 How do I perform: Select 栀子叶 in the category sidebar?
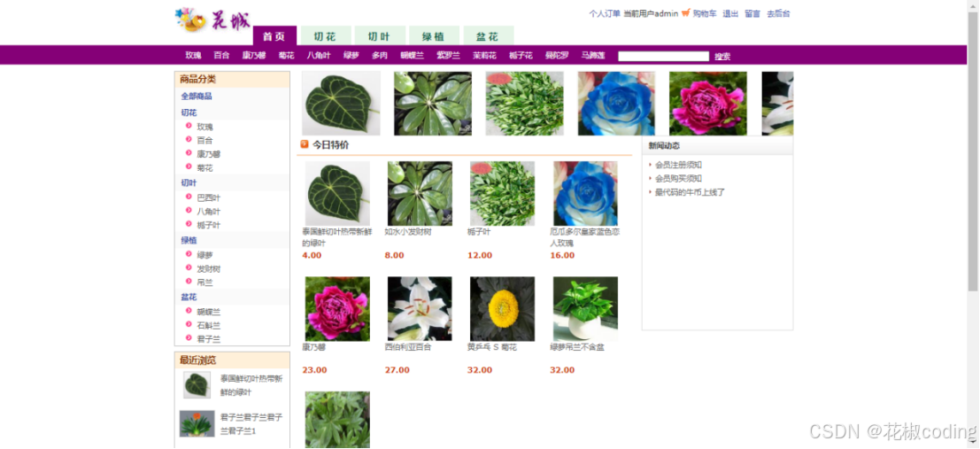point(209,226)
